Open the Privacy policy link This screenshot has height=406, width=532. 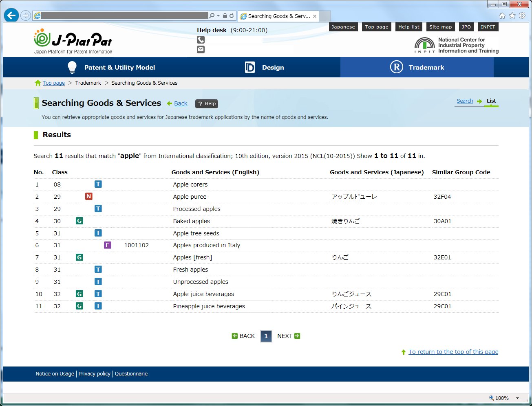(x=94, y=373)
